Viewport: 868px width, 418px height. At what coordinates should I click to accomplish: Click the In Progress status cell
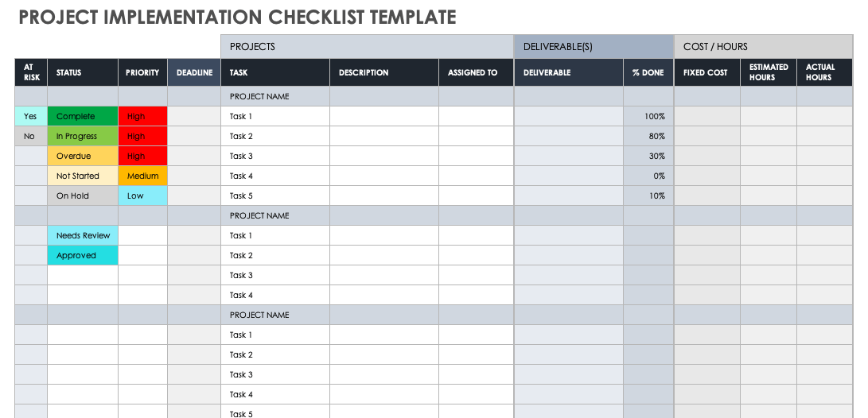pos(83,137)
